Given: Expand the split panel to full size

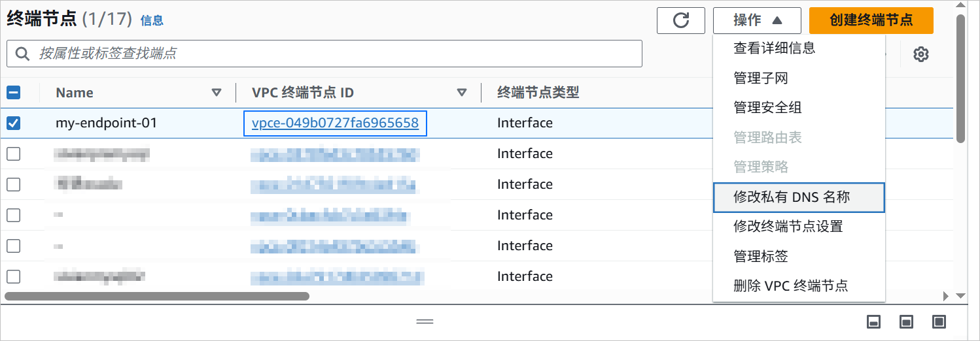Looking at the screenshot, I should (939, 321).
